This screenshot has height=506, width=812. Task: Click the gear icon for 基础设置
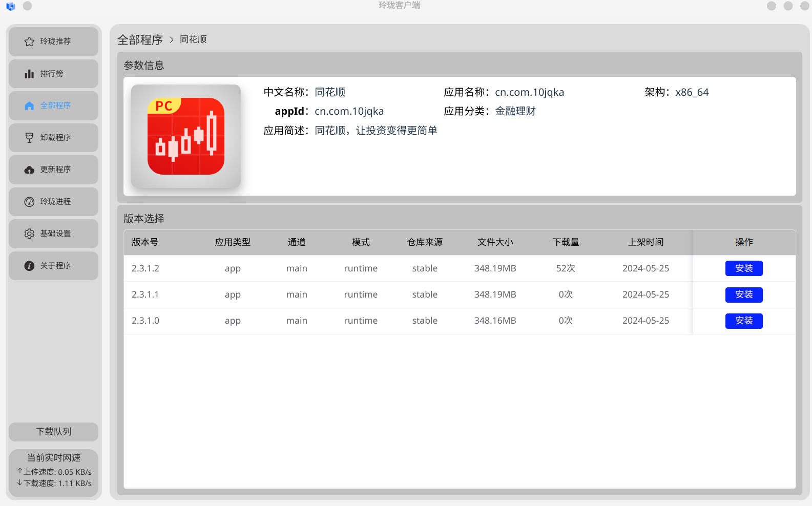(x=29, y=234)
